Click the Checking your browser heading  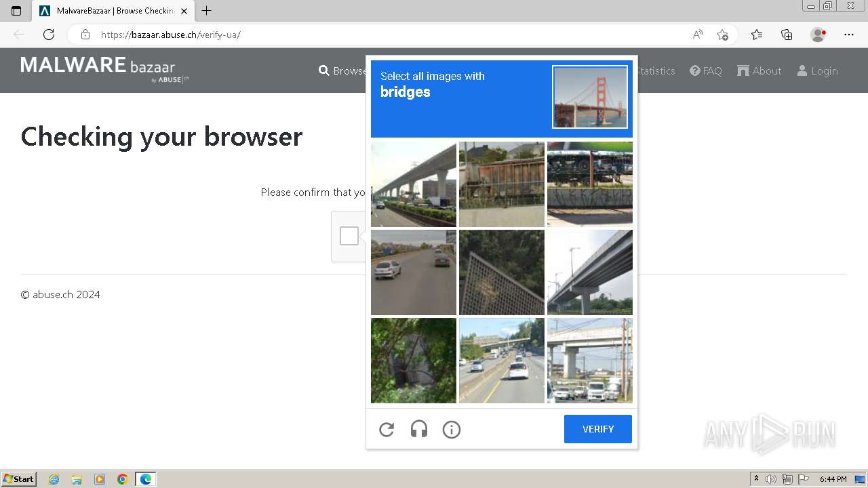[x=161, y=137]
